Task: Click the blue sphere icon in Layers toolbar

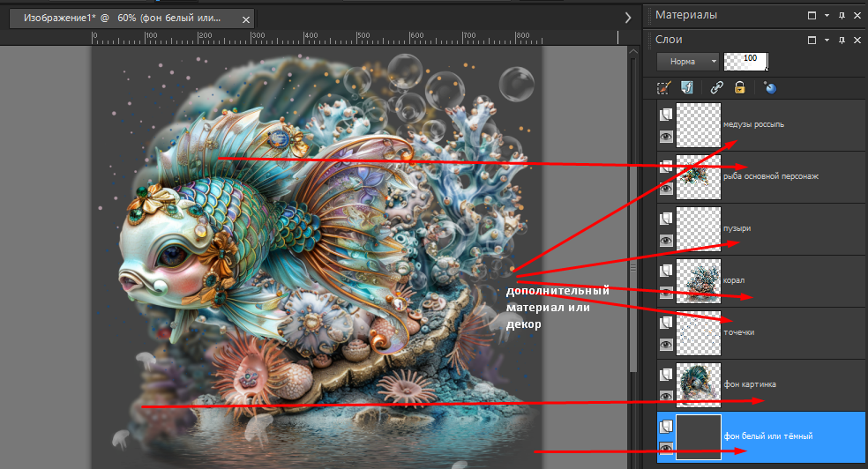Action: click(x=770, y=87)
